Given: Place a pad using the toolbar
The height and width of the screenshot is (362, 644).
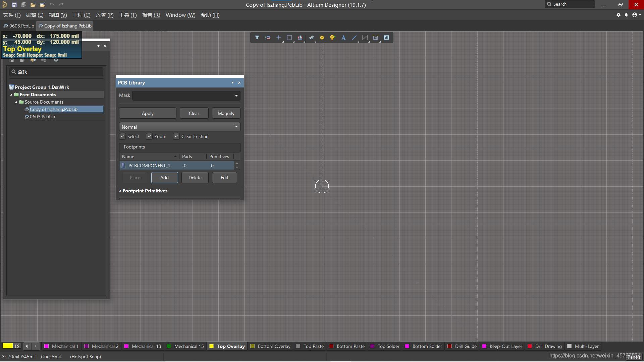Looking at the screenshot, I should 322,38.
